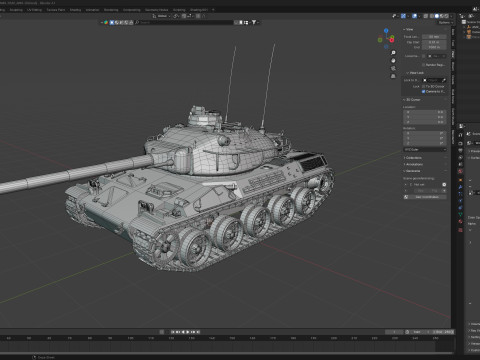Click the 3D Cursor Rotation Z field

click(x=424, y=143)
